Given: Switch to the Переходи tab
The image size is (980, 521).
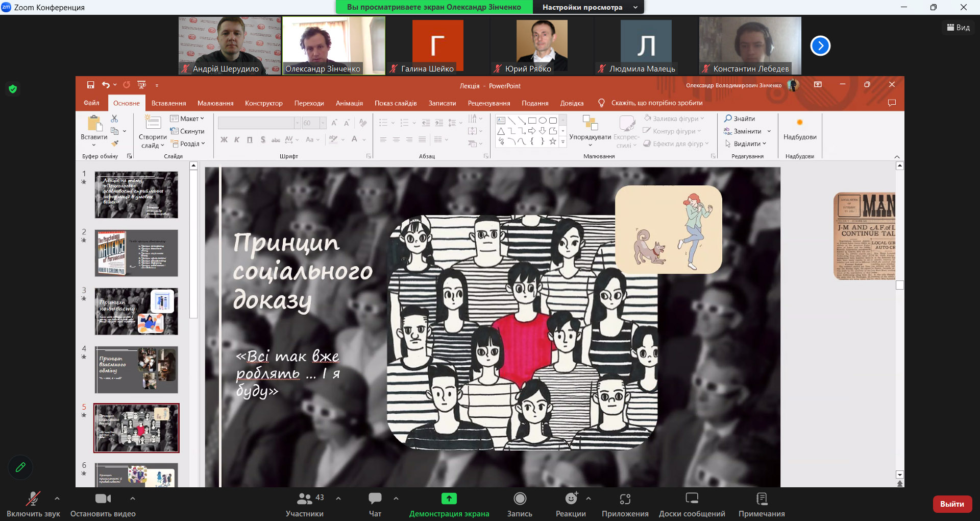Looking at the screenshot, I should click(309, 103).
